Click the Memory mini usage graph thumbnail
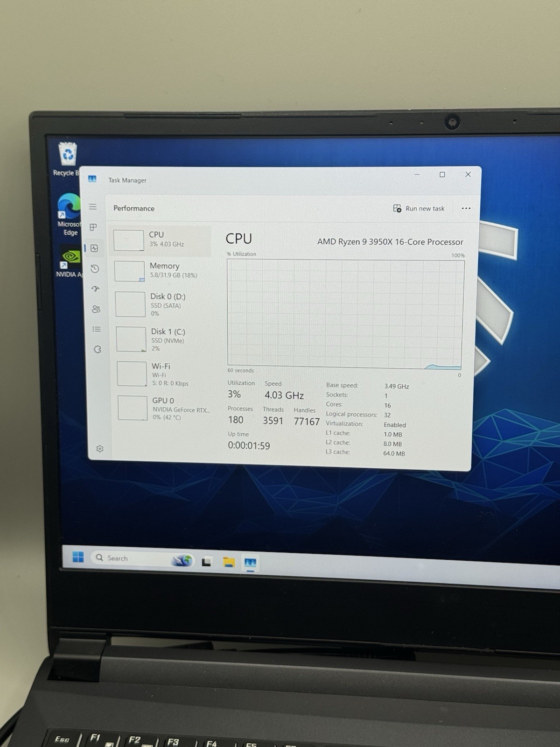Screen dimensions: 560x747 [x=130, y=271]
